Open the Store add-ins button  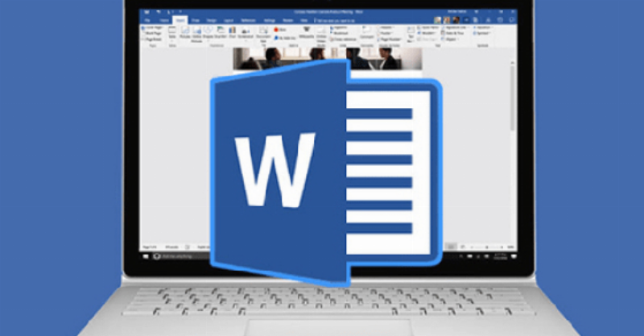click(280, 30)
